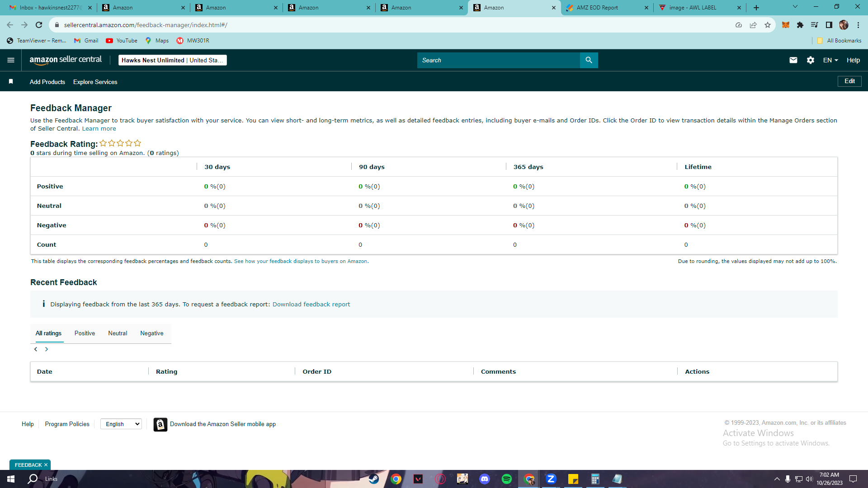868x488 pixels.
Task: Click Download feedback report link
Action: click(x=311, y=305)
